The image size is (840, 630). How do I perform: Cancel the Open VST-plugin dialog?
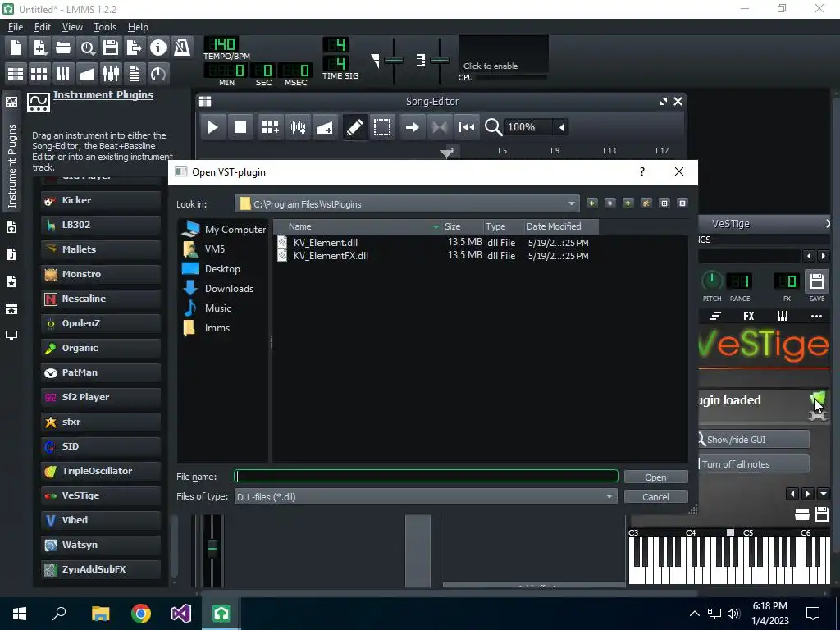pyautogui.click(x=655, y=496)
